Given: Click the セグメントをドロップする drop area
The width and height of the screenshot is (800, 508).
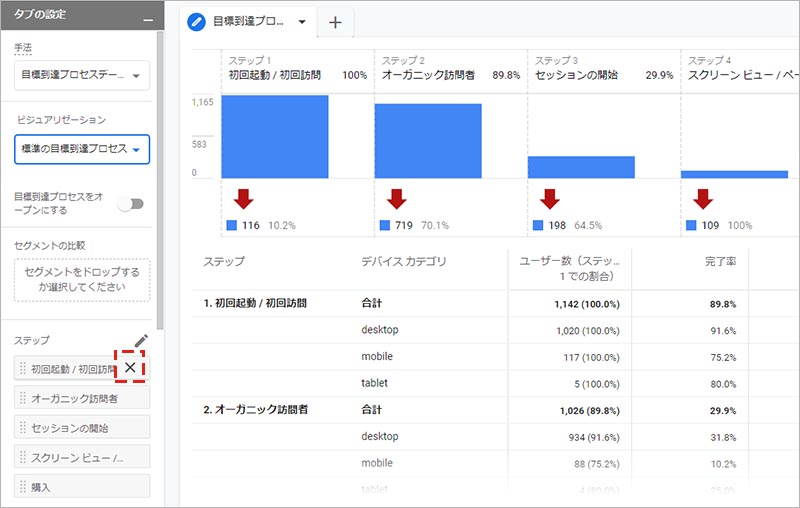Looking at the screenshot, I should pyautogui.click(x=82, y=280).
